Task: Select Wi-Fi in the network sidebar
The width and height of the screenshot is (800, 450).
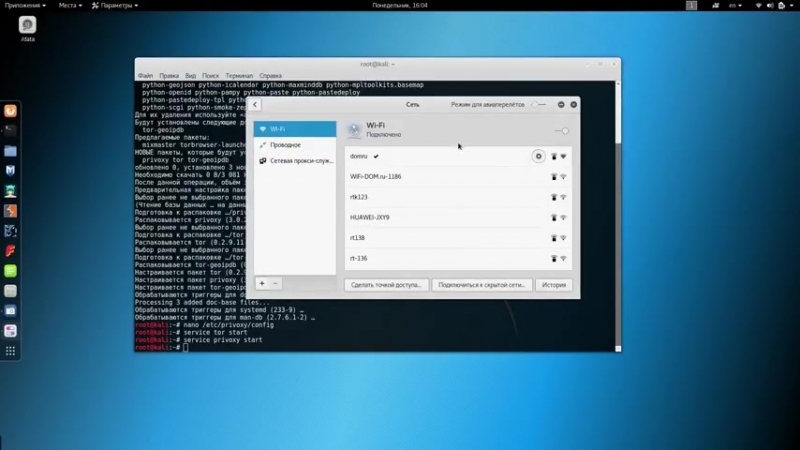Action: (x=295, y=129)
